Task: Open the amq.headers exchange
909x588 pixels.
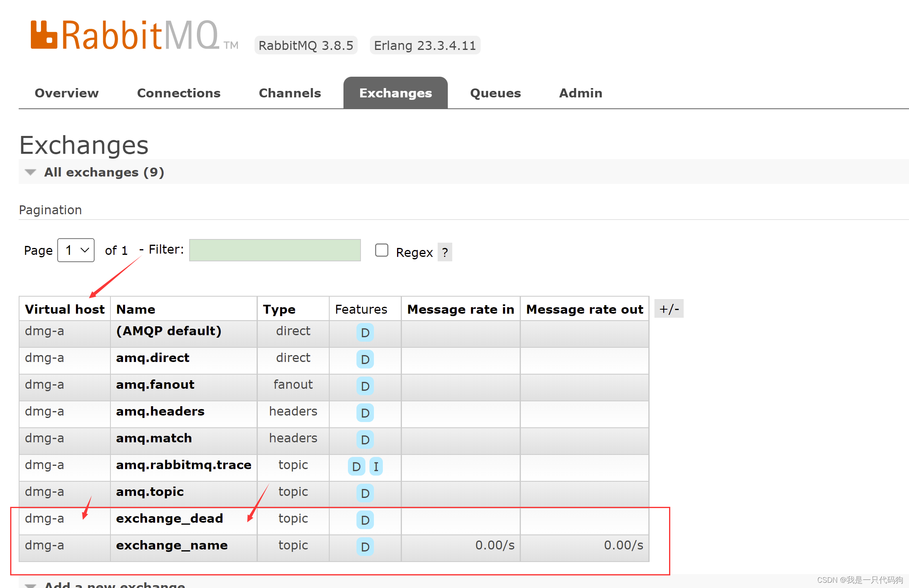Action: (x=160, y=411)
